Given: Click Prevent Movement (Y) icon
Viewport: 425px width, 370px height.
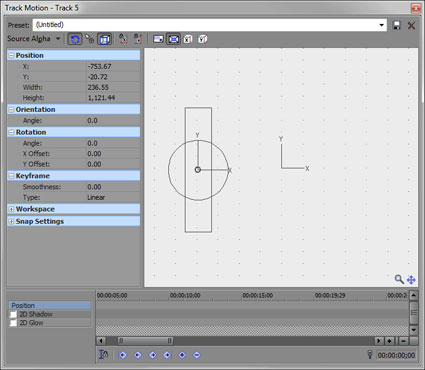Looking at the screenshot, I should [138, 39].
